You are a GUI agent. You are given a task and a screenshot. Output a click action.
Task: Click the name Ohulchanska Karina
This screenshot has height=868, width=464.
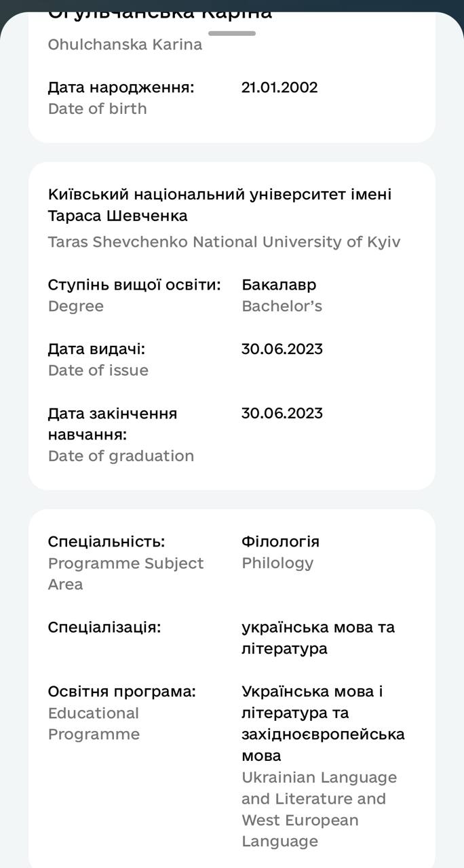pyautogui.click(x=125, y=45)
